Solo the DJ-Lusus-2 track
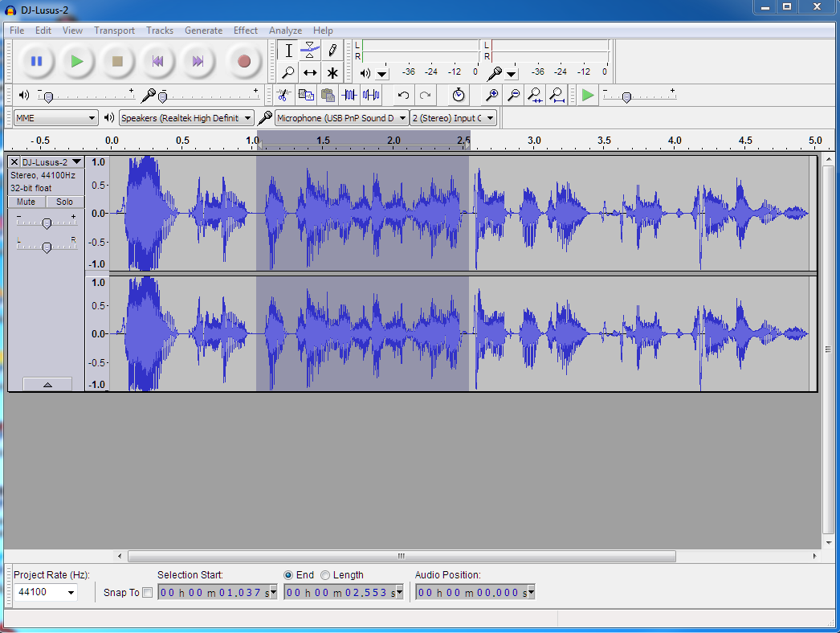 coord(63,202)
